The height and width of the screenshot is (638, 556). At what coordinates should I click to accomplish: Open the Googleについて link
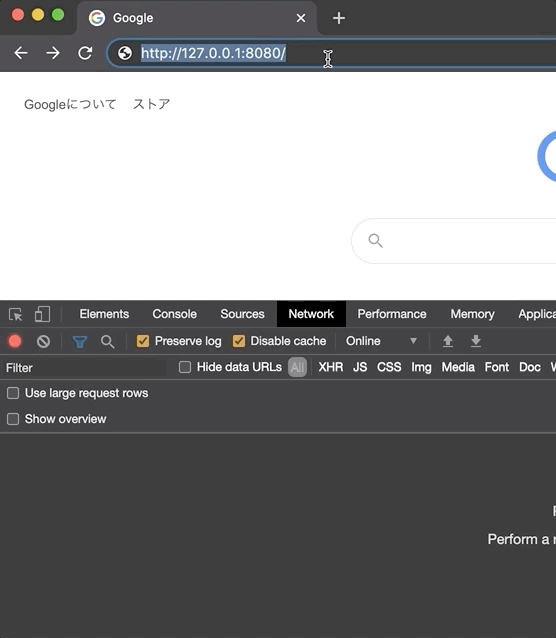[70, 105]
